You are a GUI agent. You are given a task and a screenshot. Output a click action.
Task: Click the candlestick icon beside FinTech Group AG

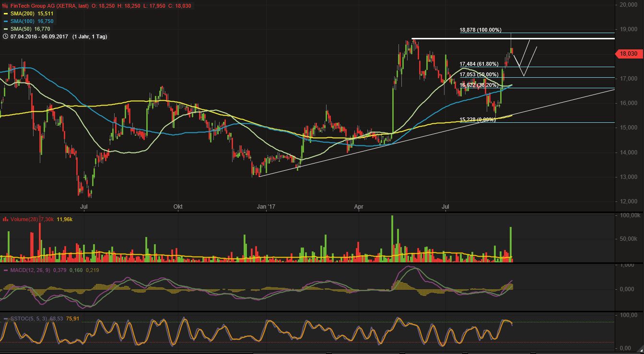(5, 6)
